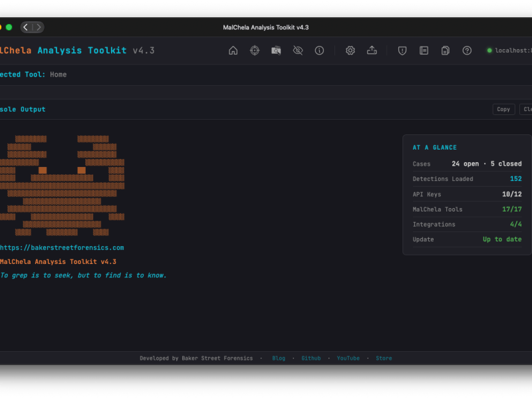The height and width of the screenshot is (399, 532).
Task: Click the 'To grep is to seek' quote
Action: [x=84, y=275]
